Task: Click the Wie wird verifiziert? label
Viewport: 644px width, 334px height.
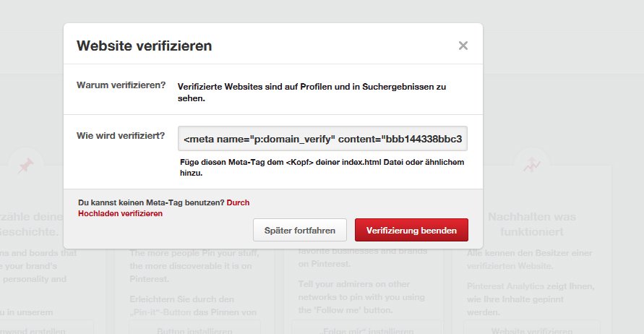Action: coord(121,136)
